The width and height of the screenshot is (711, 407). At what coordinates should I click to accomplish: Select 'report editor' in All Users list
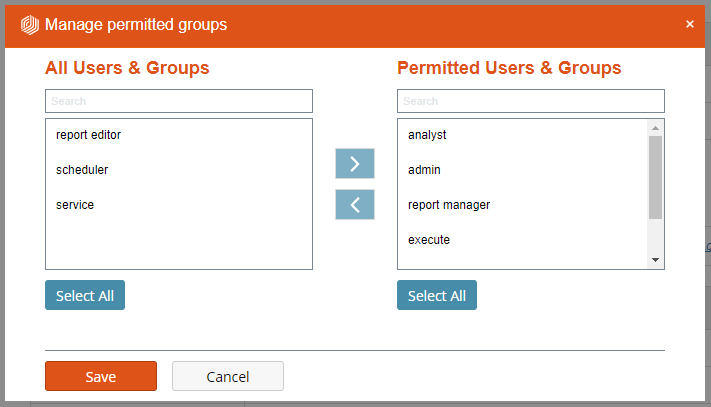[x=89, y=135]
